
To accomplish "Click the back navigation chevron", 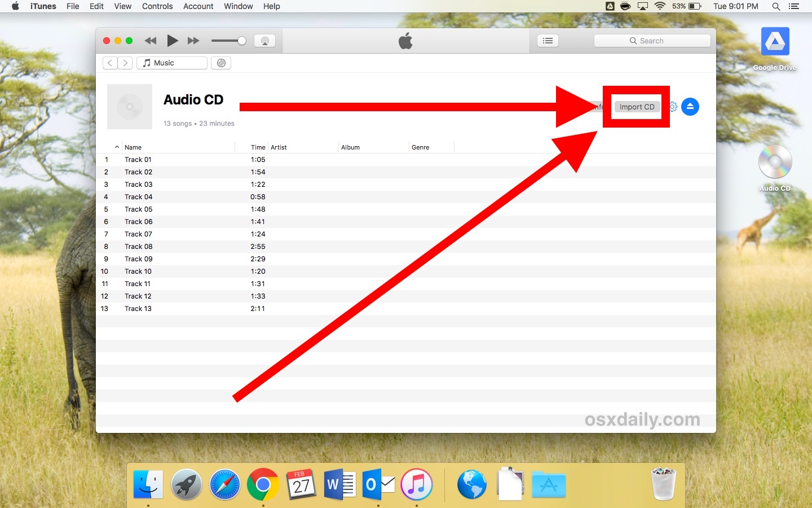I will pos(109,63).
